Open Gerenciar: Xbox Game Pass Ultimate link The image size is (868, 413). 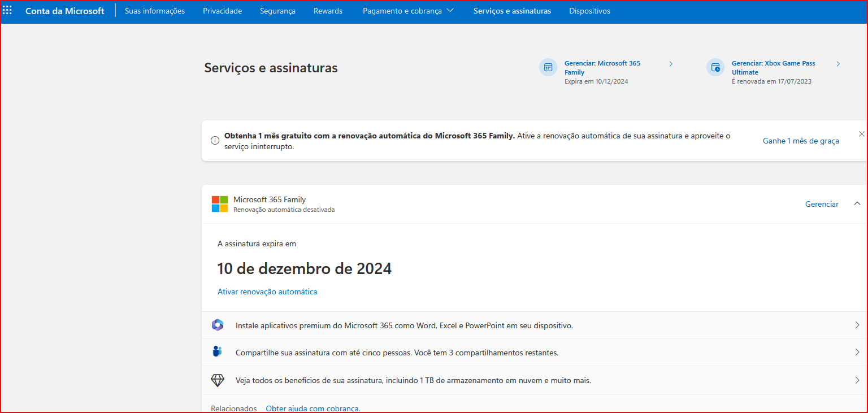tap(774, 68)
